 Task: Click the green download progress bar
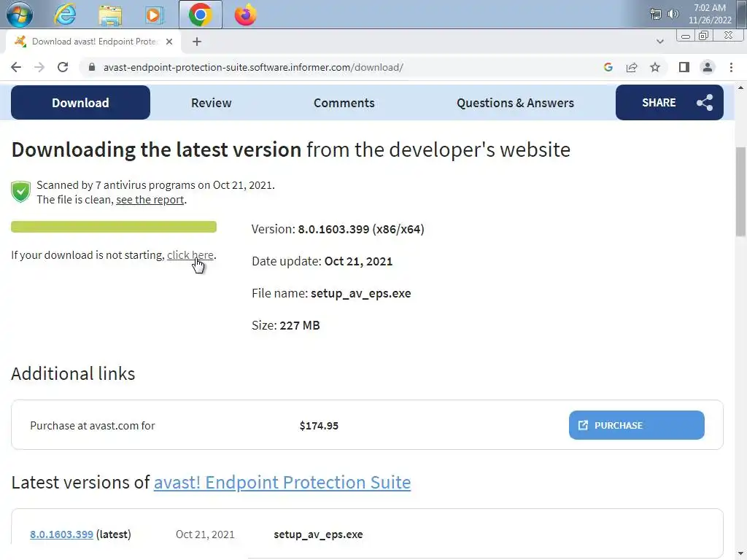tap(114, 227)
